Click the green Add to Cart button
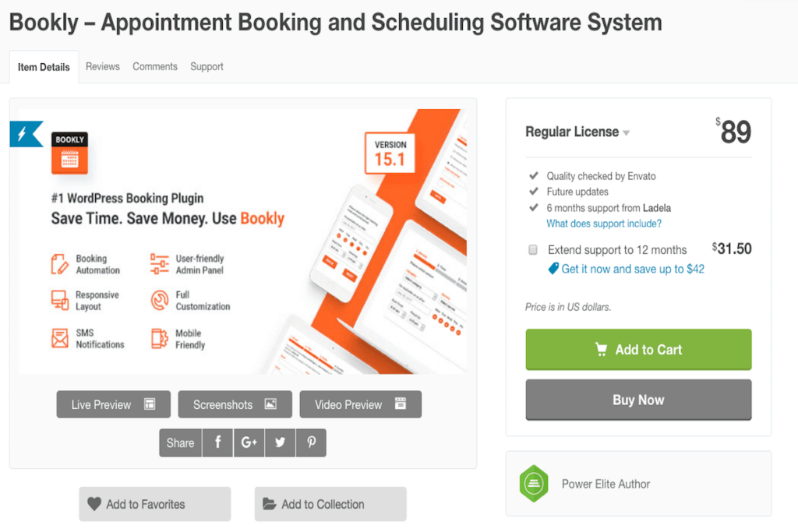Screen dimensions: 798x532 click(x=638, y=350)
